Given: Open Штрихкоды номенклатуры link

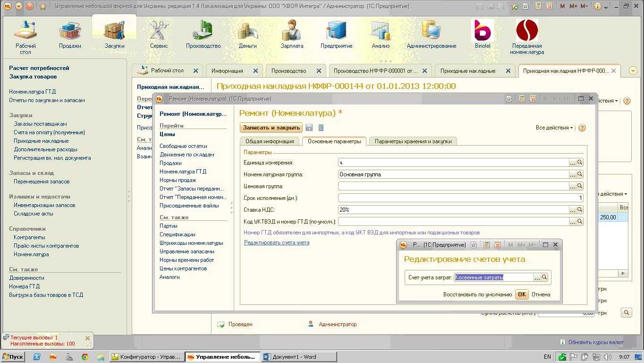Looking at the screenshot, I should click(191, 243).
